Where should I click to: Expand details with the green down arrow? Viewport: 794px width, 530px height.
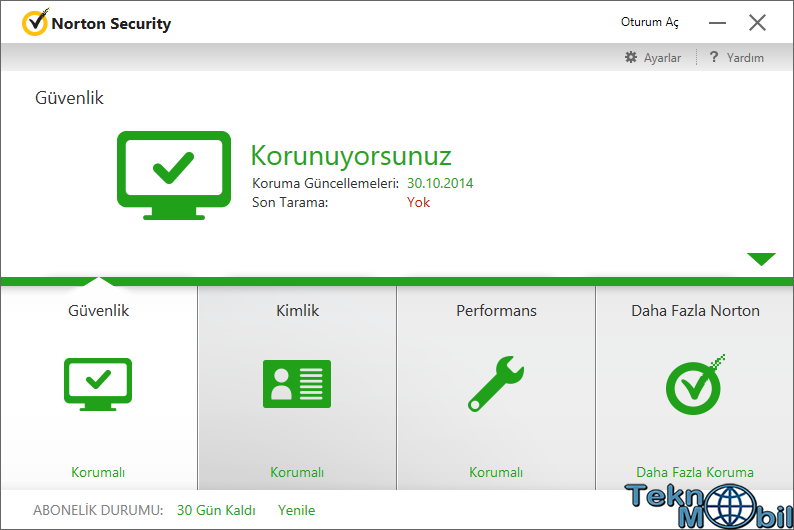[761, 259]
